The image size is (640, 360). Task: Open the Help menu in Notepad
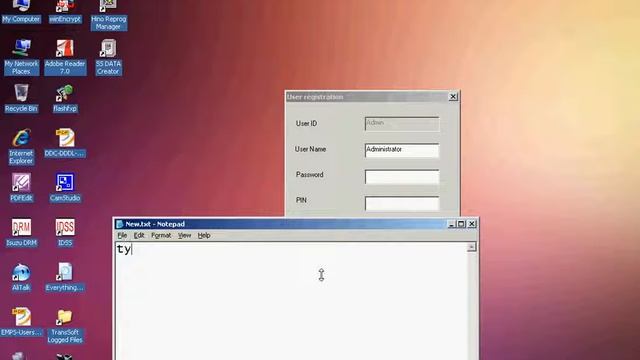[x=204, y=236]
